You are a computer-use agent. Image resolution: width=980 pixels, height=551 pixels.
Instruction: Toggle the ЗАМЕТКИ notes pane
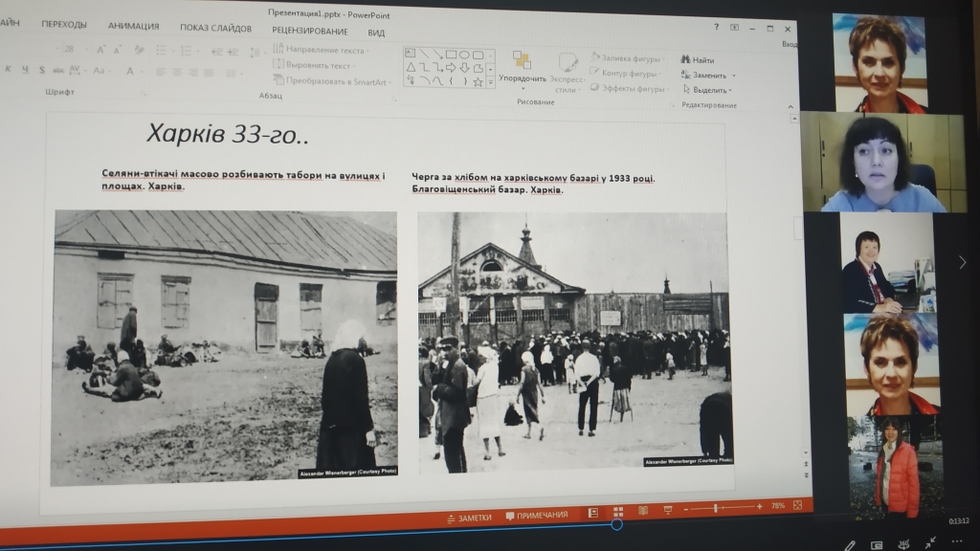click(469, 518)
